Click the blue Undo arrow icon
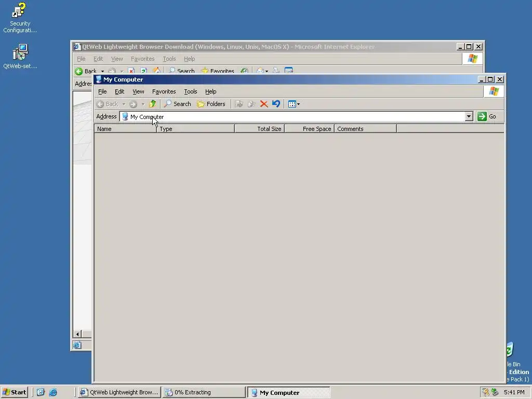532x399 pixels. point(276,104)
